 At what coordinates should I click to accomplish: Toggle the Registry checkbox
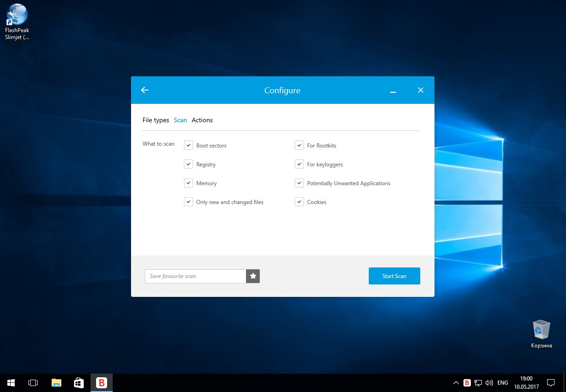pyautogui.click(x=189, y=164)
